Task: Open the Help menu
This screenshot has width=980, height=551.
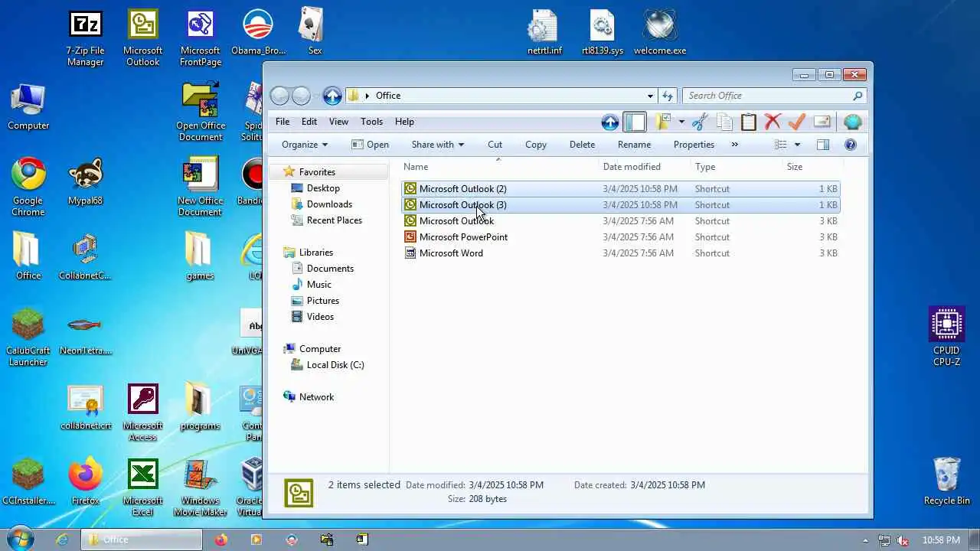Action: click(404, 122)
